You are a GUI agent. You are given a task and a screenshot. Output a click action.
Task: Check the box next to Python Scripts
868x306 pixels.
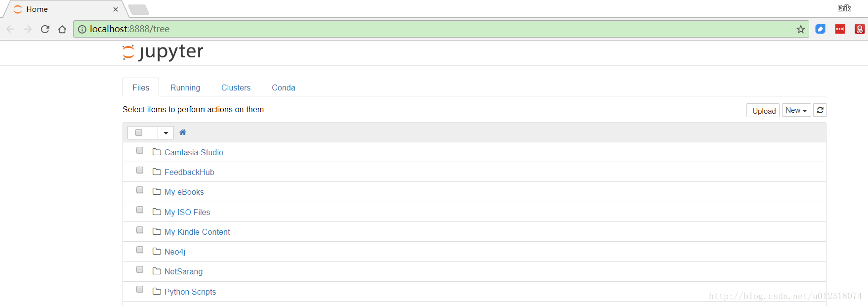coord(140,290)
